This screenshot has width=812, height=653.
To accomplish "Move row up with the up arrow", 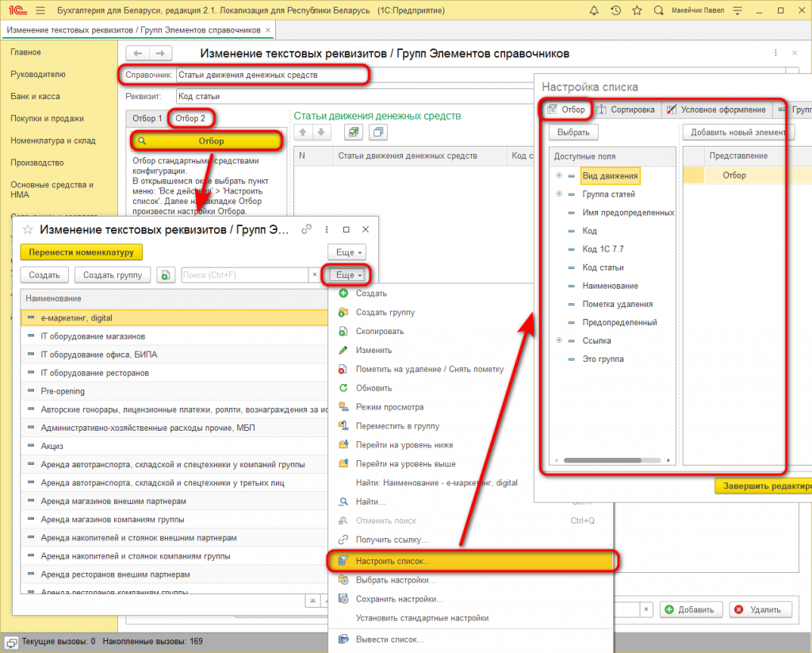I will click(x=303, y=133).
